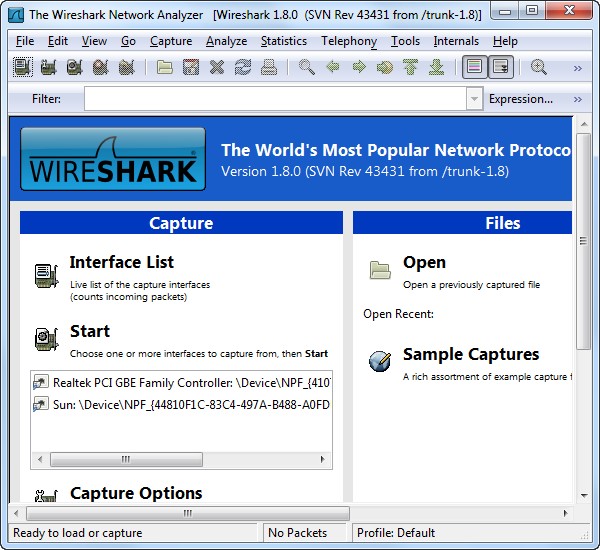Open the Filter: saved filters button
Viewport: 600px width, 550px height.
pyautogui.click(x=46, y=99)
